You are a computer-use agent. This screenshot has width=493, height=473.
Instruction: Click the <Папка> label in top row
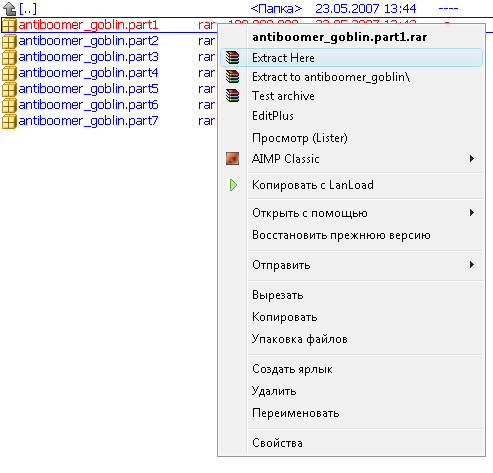click(276, 9)
